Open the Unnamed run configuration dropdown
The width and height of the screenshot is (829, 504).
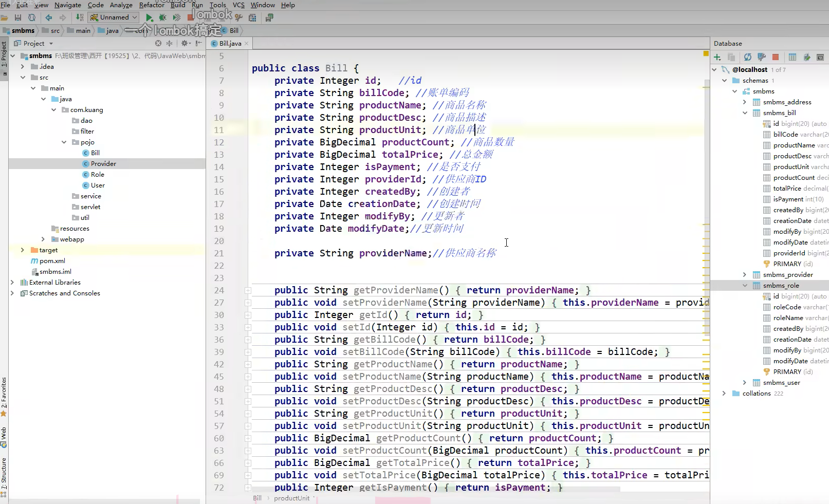[x=114, y=17]
